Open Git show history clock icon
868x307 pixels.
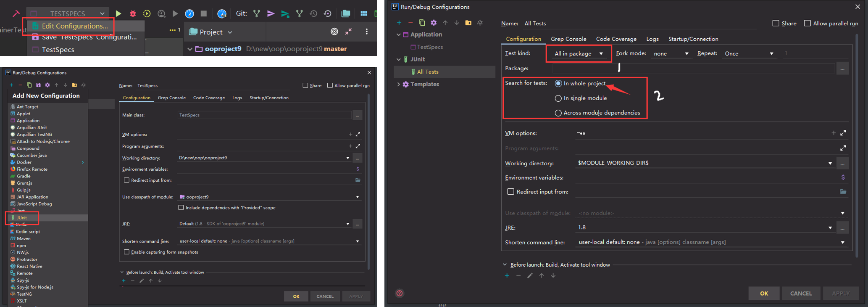point(313,13)
